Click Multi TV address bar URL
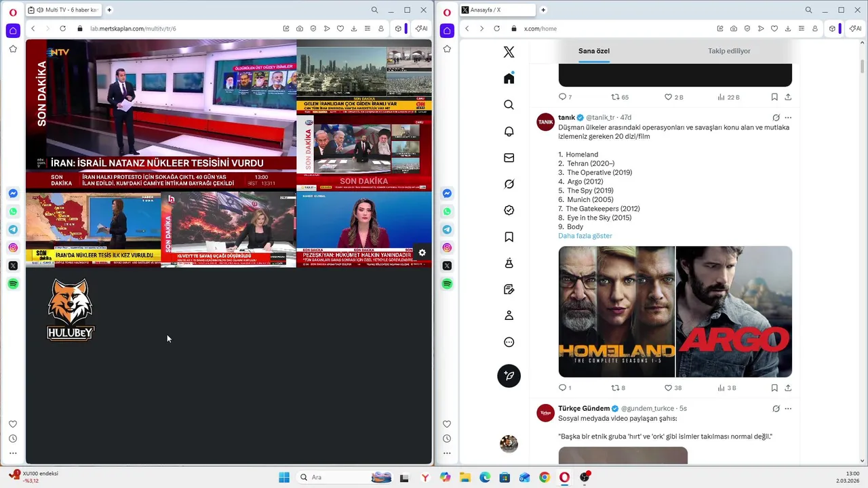The height and width of the screenshot is (488, 868). coord(133,28)
